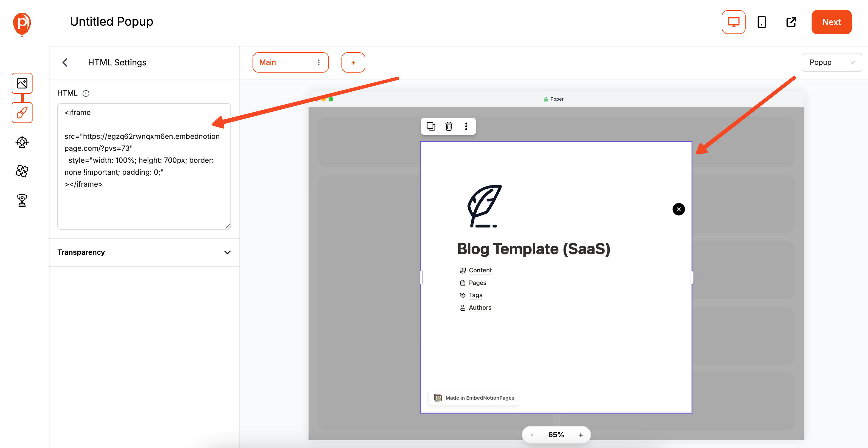
Task: Click the HTML Settings panel title
Action: [117, 62]
